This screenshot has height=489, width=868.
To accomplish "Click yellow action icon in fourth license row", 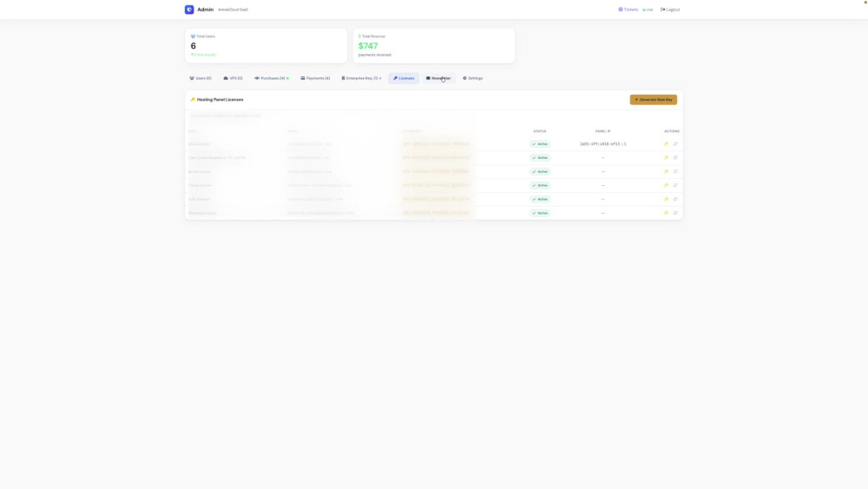I will pos(666,186).
